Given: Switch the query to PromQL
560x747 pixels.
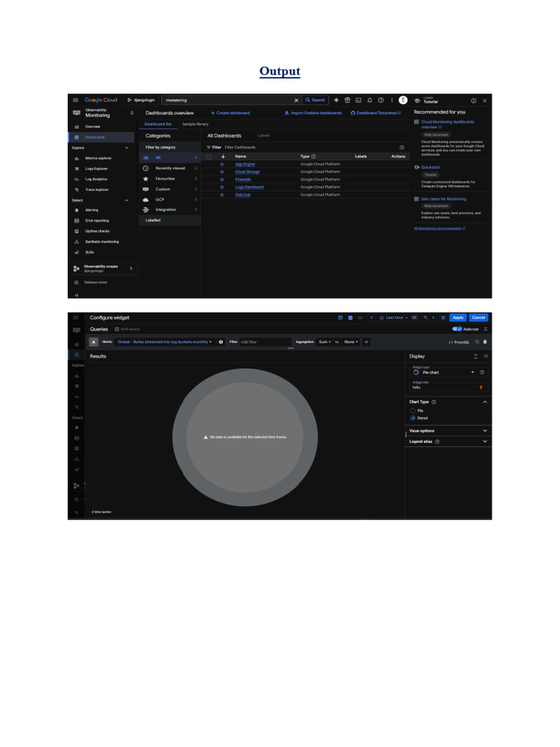Looking at the screenshot, I should pyautogui.click(x=459, y=342).
